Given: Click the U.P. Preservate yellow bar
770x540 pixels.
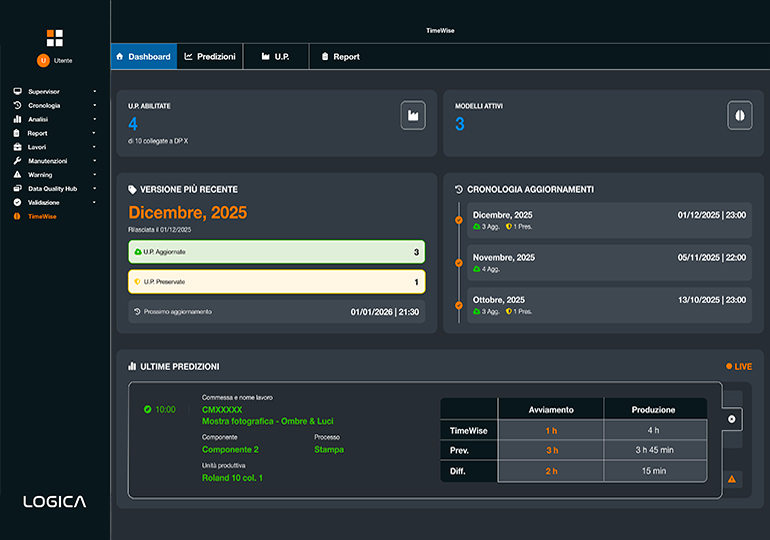Looking at the screenshot, I should tap(276, 282).
